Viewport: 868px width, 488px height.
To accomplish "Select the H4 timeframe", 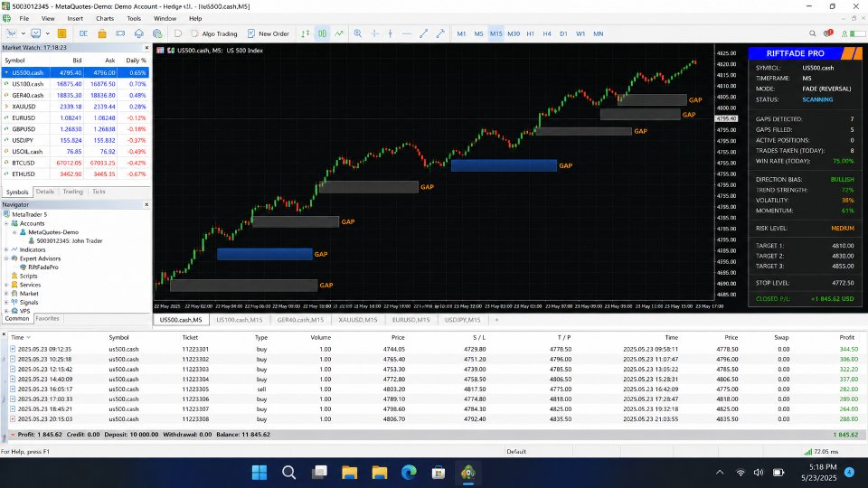I will click(547, 33).
